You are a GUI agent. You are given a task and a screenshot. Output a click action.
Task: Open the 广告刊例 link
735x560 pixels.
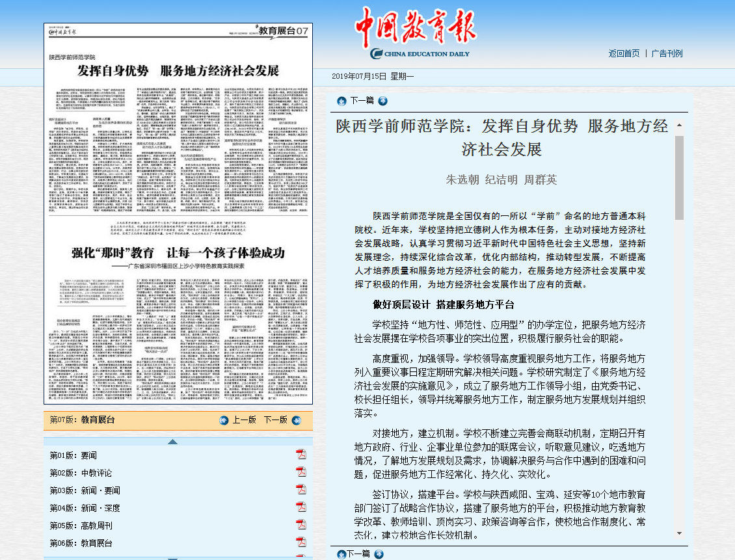(667, 53)
